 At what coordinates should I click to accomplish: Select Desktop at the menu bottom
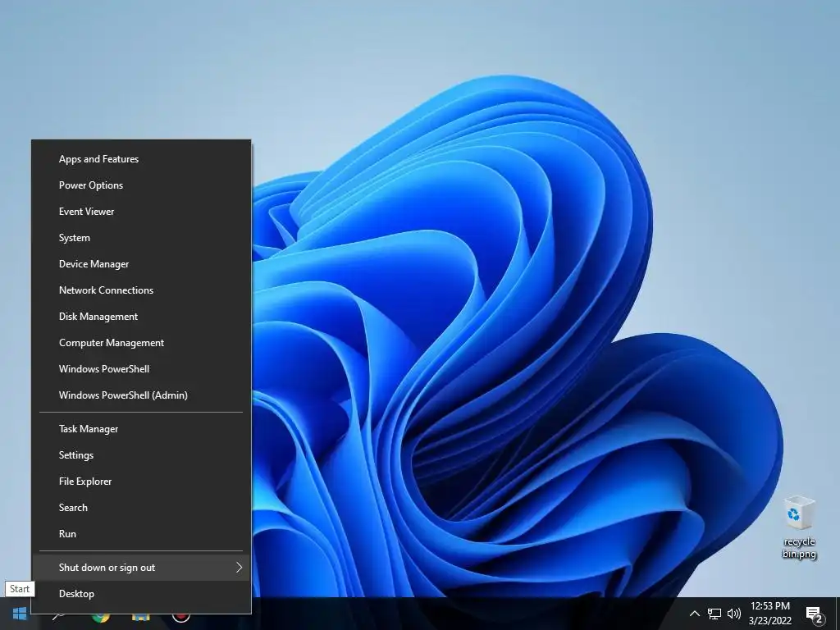141,594
